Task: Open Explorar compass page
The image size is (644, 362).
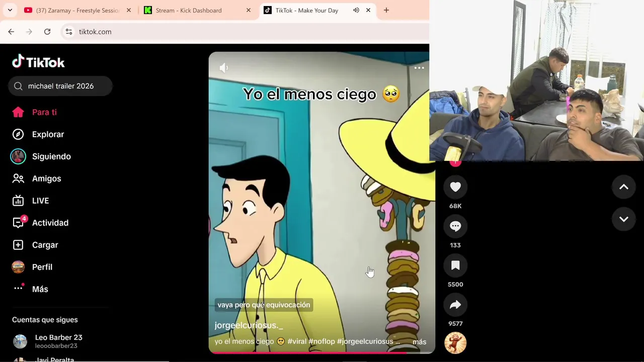Action: click(38, 134)
